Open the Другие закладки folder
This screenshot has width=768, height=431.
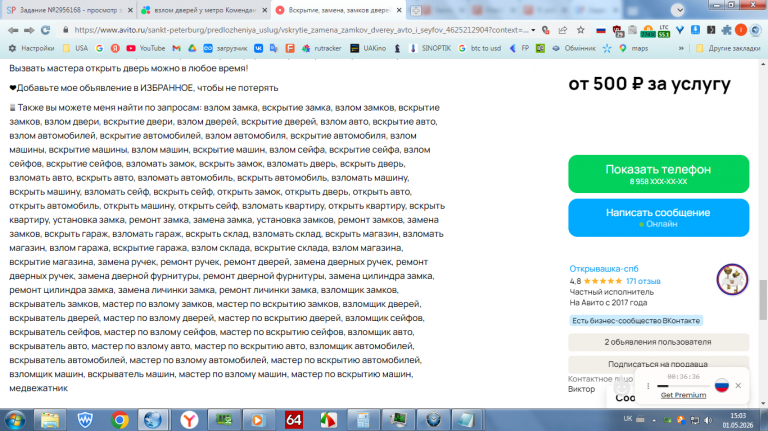point(728,48)
